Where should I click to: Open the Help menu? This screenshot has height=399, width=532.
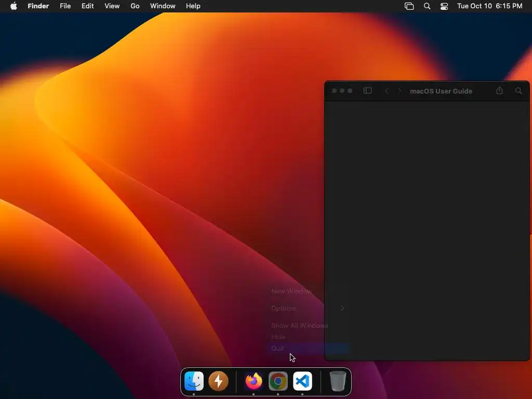pos(193,6)
